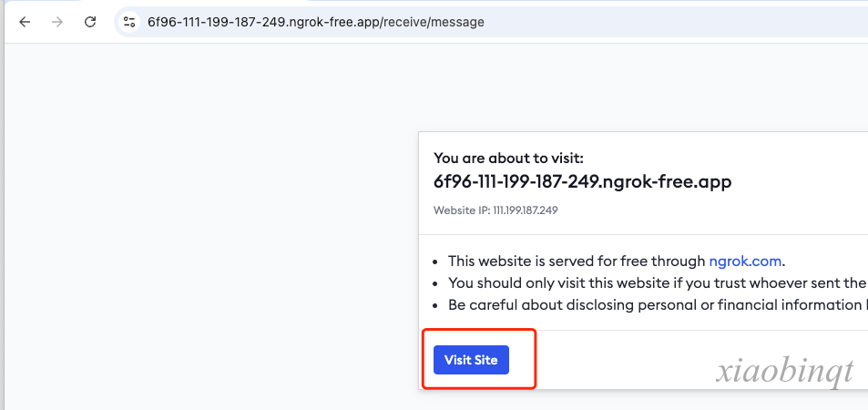Click the empty toolbar space right of the URL
The height and width of the screenshot is (410, 868).
tap(675, 22)
